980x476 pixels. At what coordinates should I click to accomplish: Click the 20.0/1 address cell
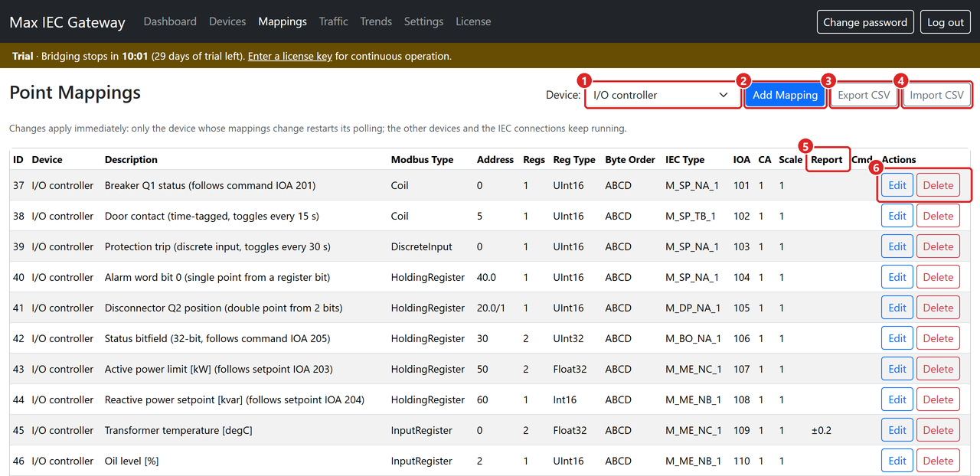[x=492, y=308]
